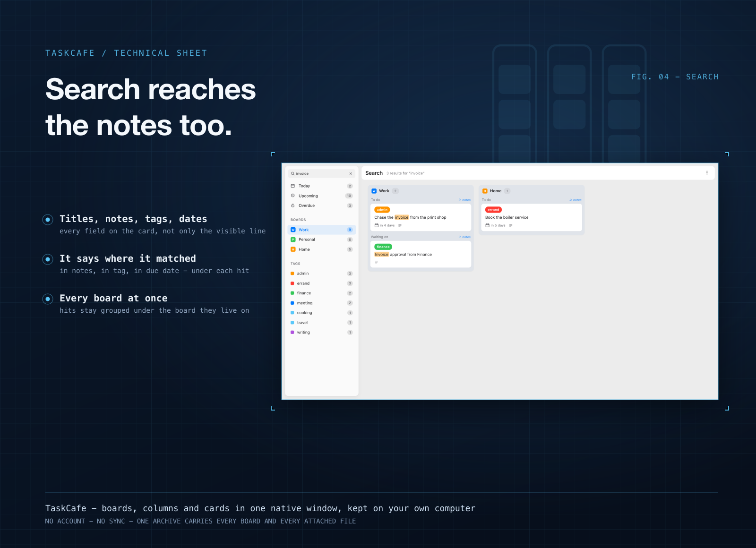Click the purple swatch beside writing tag
756x548 pixels.
point(292,333)
